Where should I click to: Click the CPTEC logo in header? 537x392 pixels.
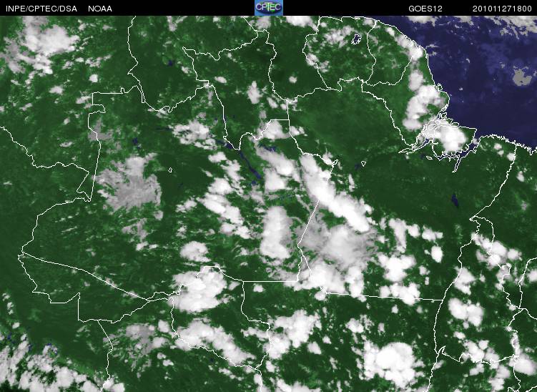[x=269, y=8]
